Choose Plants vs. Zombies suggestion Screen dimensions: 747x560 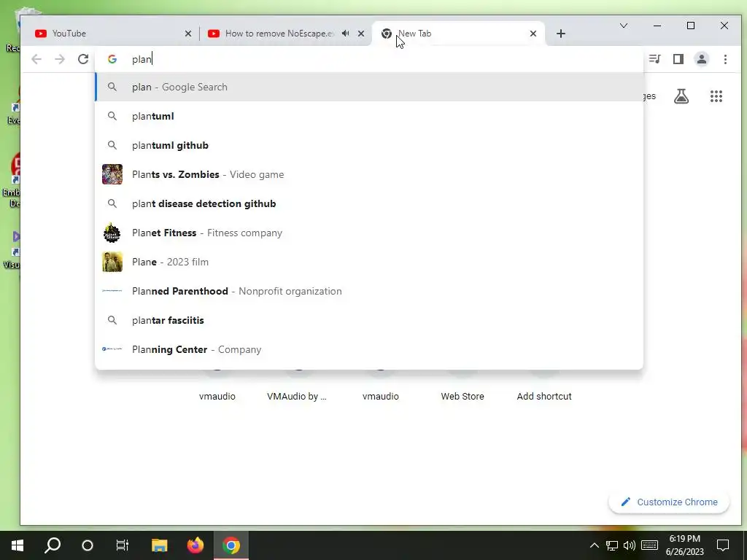(369, 174)
